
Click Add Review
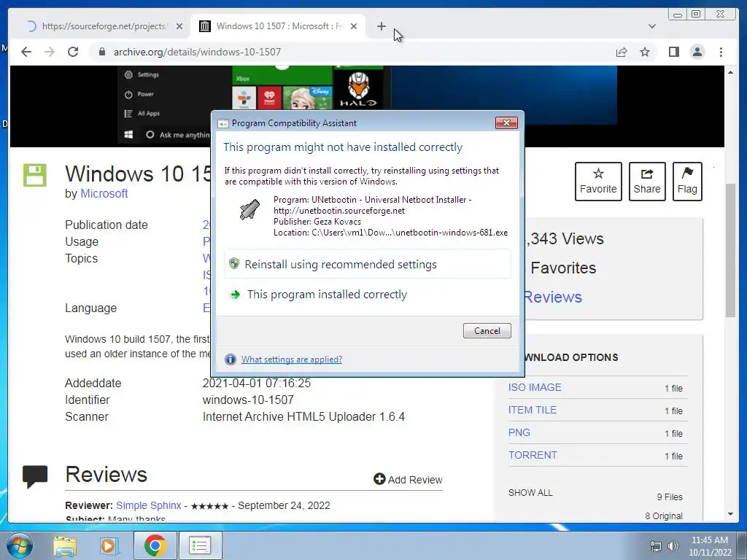point(409,480)
